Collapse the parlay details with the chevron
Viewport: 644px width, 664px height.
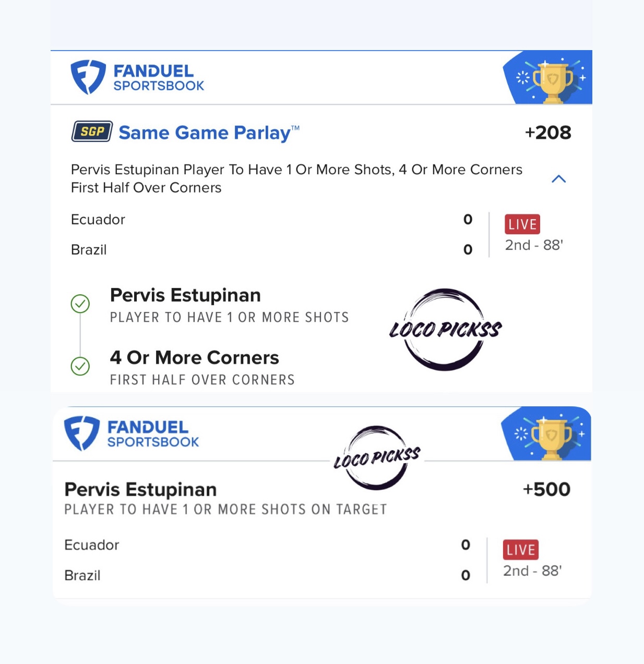pyautogui.click(x=558, y=179)
